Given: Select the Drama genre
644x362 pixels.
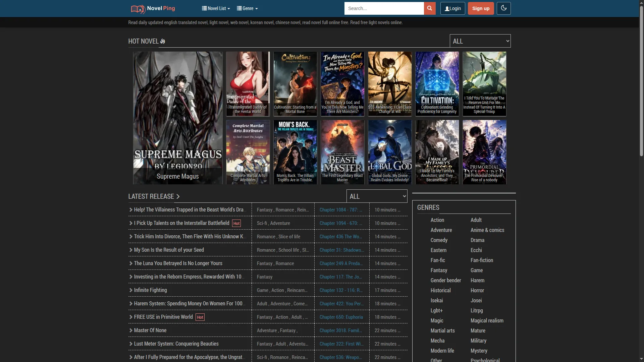Looking at the screenshot, I should point(477,240).
